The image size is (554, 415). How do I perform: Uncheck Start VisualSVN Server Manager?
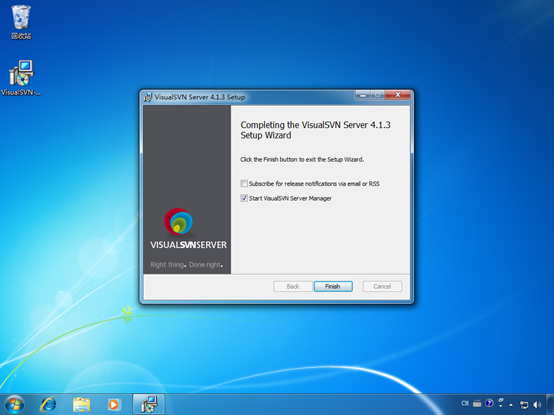[244, 198]
